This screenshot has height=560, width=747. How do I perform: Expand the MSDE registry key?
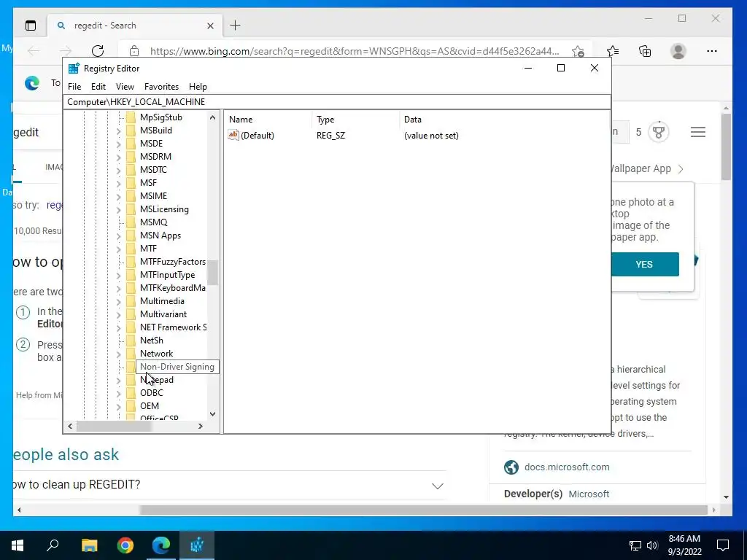pos(119,144)
